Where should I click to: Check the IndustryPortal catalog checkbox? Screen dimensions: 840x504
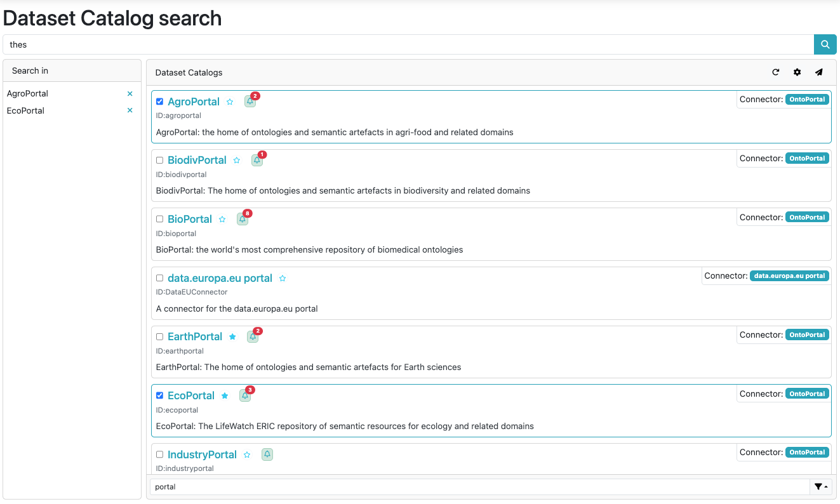[x=159, y=454]
